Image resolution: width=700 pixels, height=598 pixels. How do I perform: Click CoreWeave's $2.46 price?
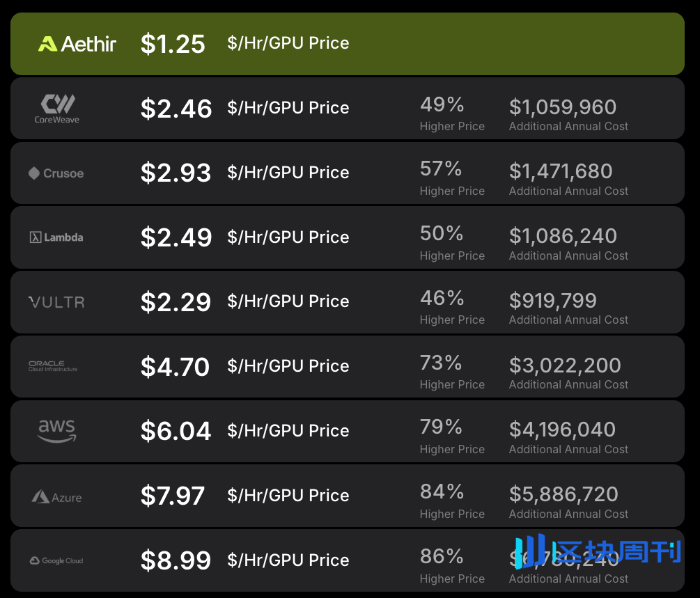[176, 109]
